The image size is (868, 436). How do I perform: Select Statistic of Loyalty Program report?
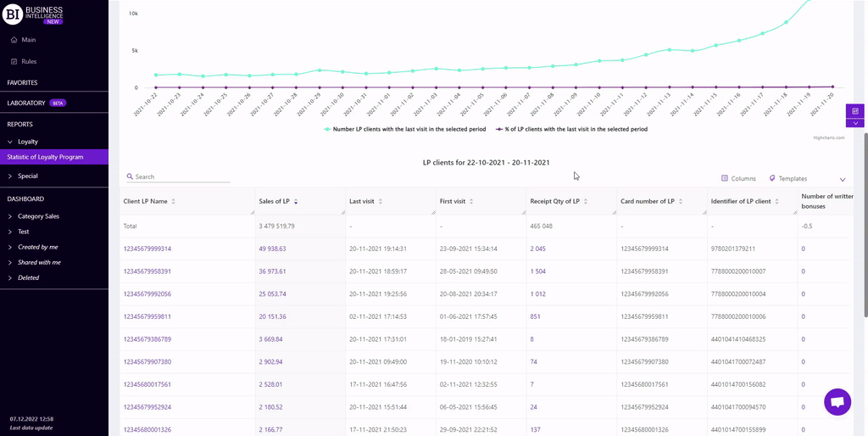(x=45, y=157)
